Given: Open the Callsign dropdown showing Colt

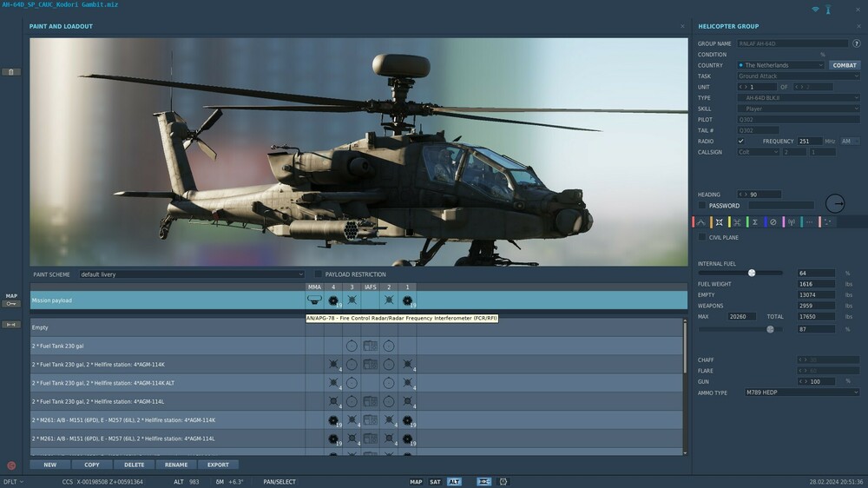Looking at the screenshot, I should pyautogui.click(x=758, y=152).
